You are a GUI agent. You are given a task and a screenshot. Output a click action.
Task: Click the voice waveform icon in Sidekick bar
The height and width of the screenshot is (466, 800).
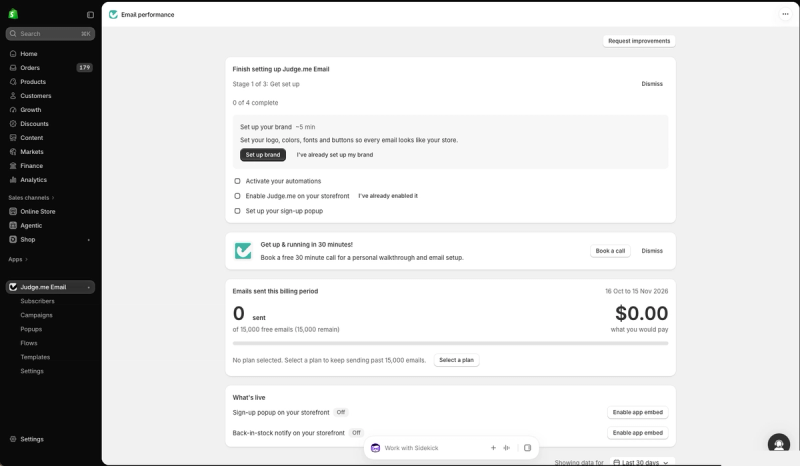(507, 448)
